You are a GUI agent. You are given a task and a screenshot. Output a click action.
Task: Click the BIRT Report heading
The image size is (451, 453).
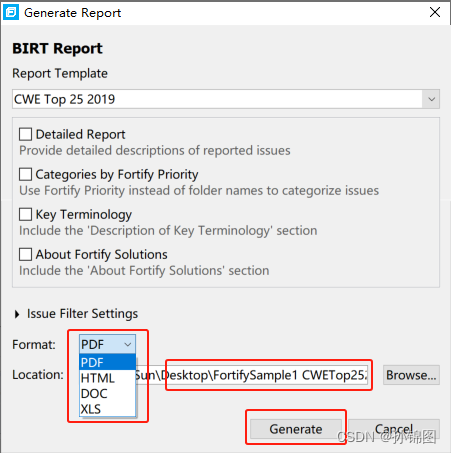point(57,48)
